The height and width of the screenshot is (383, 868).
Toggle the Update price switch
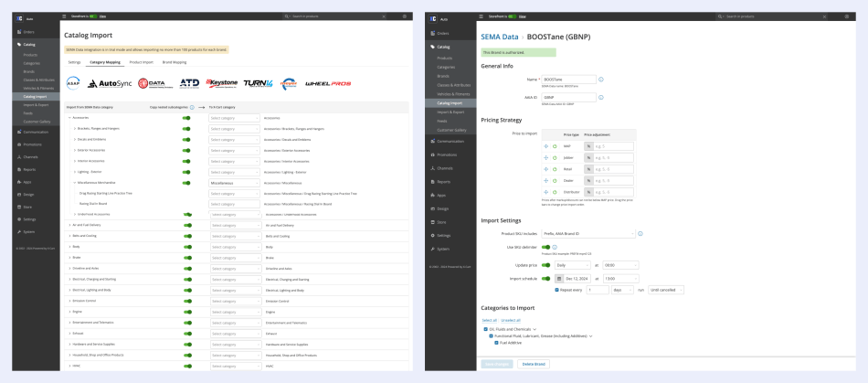click(x=545, y=265)
